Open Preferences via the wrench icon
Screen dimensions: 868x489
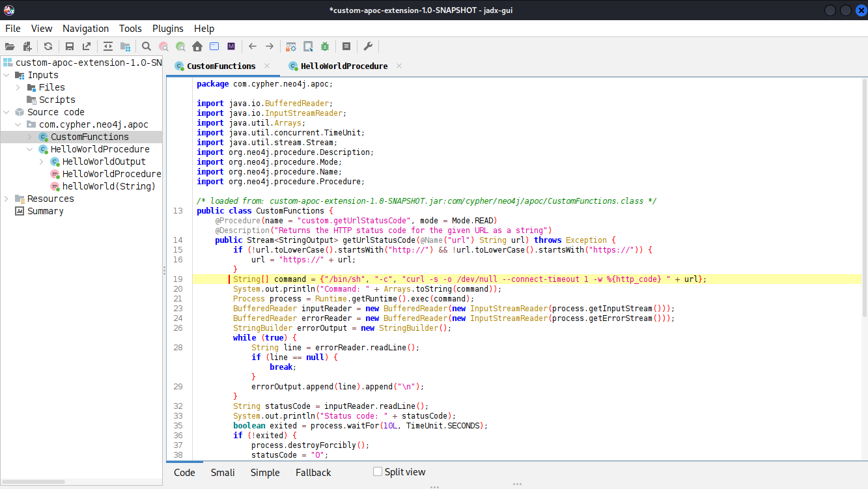click(368, 46)
